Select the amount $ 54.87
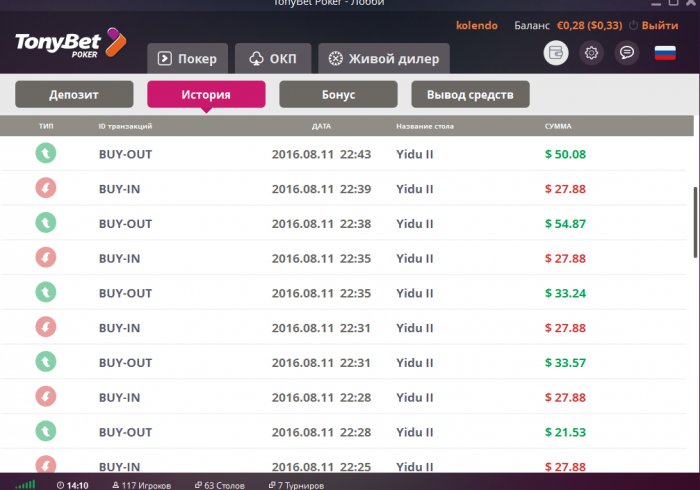Viewport: 700px width, 490px height. click(x=565, y=224)
